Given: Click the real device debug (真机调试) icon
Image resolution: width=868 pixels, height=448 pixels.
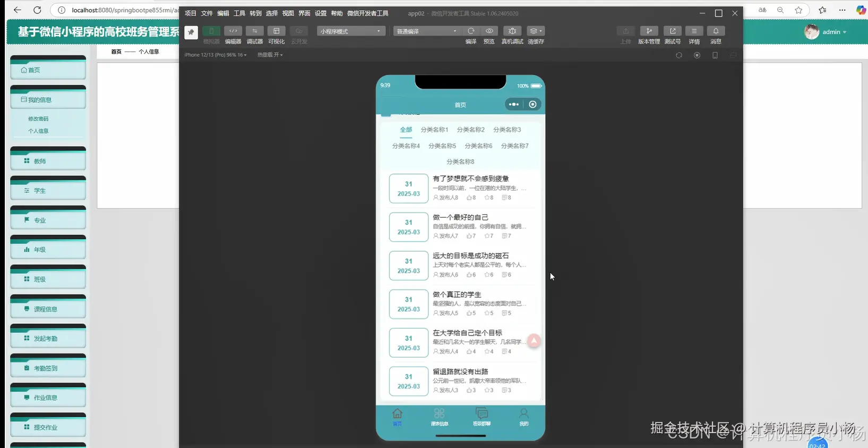Looking at the screenshot, I should (512, 31).
